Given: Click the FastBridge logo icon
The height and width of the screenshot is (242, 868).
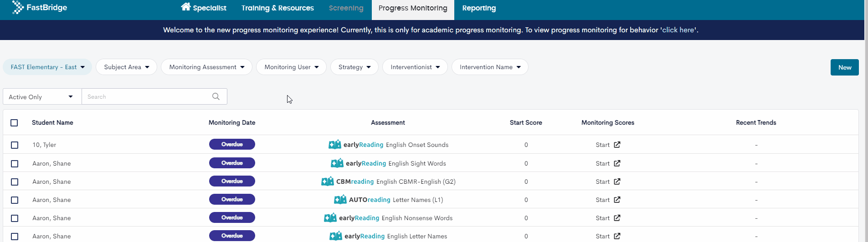Looking at the screenshot, I should pyautogui.click(x=18, y=7).
